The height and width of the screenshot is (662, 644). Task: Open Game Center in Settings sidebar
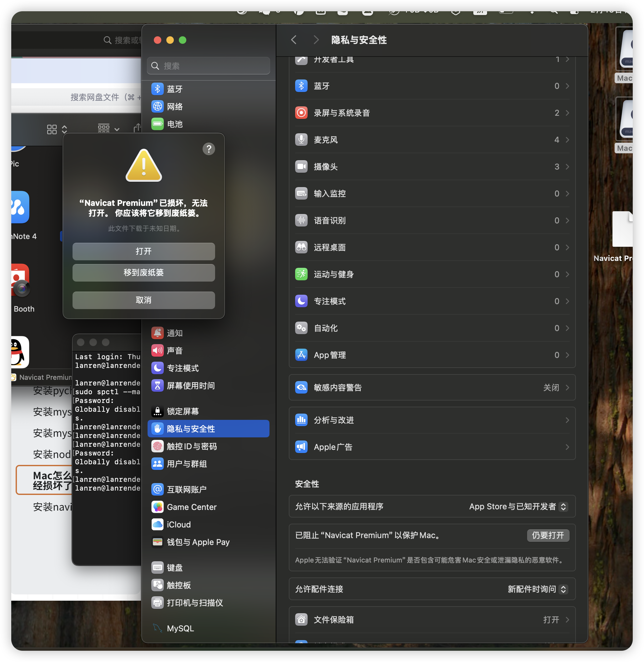208,507
